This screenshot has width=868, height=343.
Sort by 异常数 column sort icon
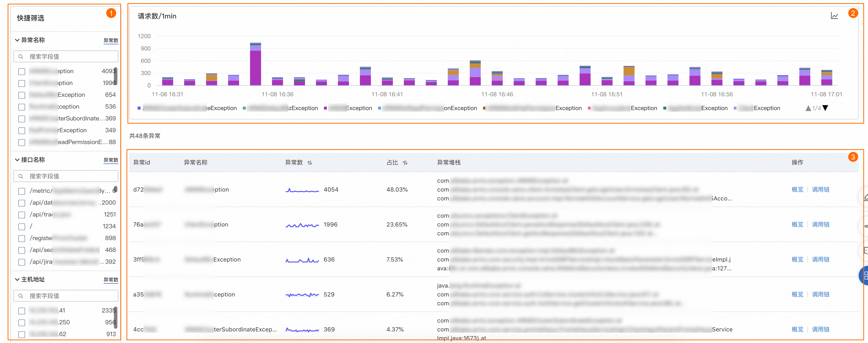click(x=310, y=163)
